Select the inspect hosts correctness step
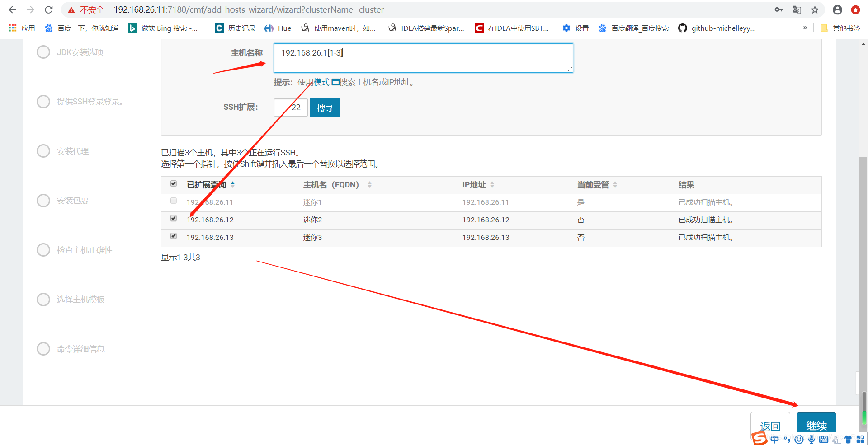Image resolution: width=868 pixels, height=445 pixels. point(43,250)
